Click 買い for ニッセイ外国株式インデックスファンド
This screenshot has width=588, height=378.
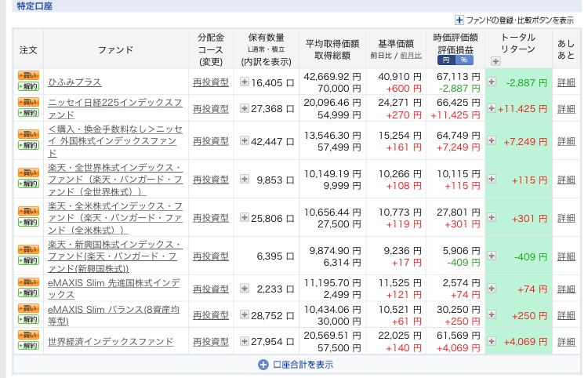(x=28, y=134)
